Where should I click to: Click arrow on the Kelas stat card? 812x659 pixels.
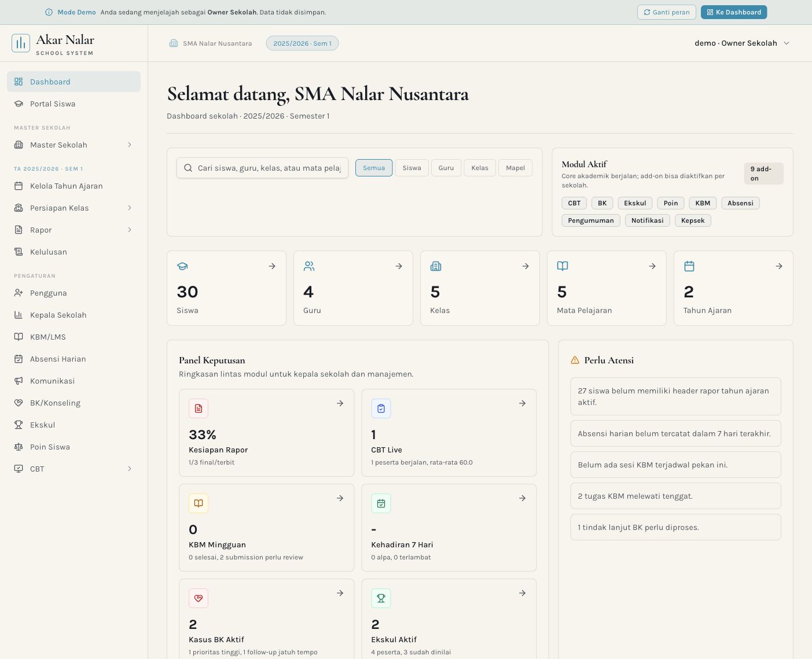[x=526, y=266]
